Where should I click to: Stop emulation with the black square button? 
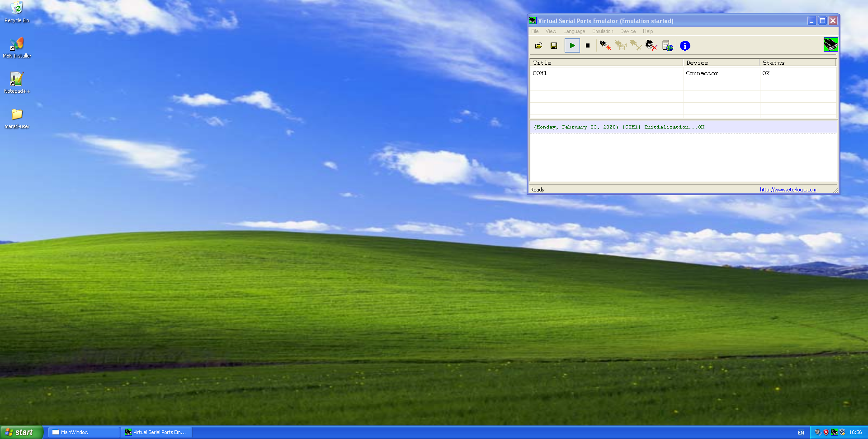(x=588, y=45)
